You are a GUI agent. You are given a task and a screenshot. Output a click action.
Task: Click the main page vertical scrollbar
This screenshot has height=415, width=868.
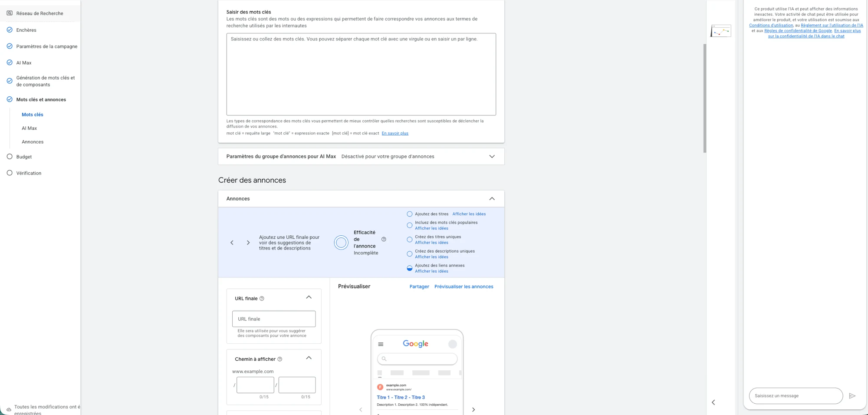[705, 98]
